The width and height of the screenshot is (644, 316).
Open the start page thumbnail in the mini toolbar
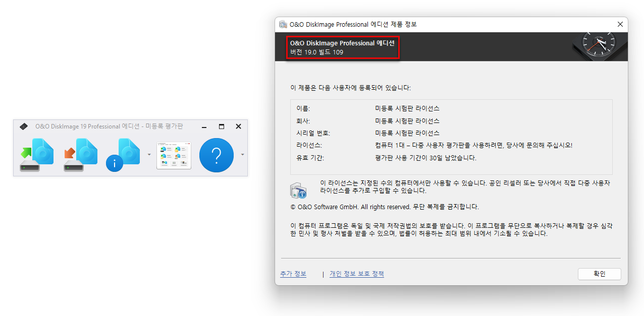click(174, 155)
